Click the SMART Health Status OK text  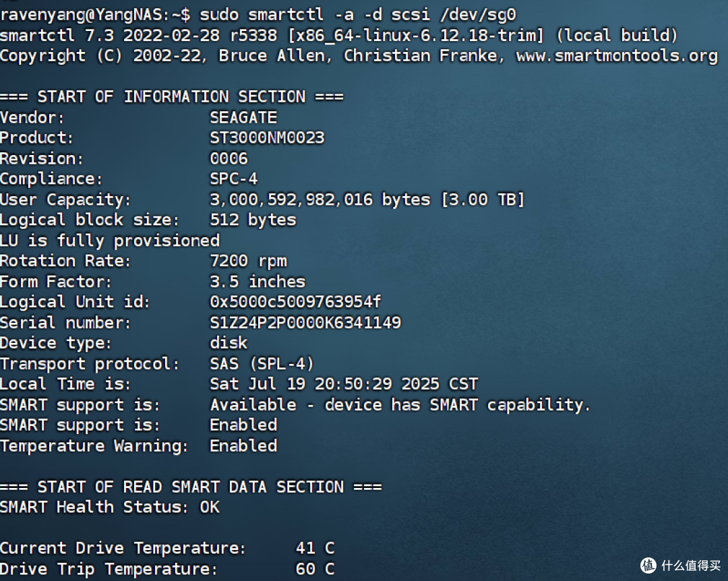(210, 507)
